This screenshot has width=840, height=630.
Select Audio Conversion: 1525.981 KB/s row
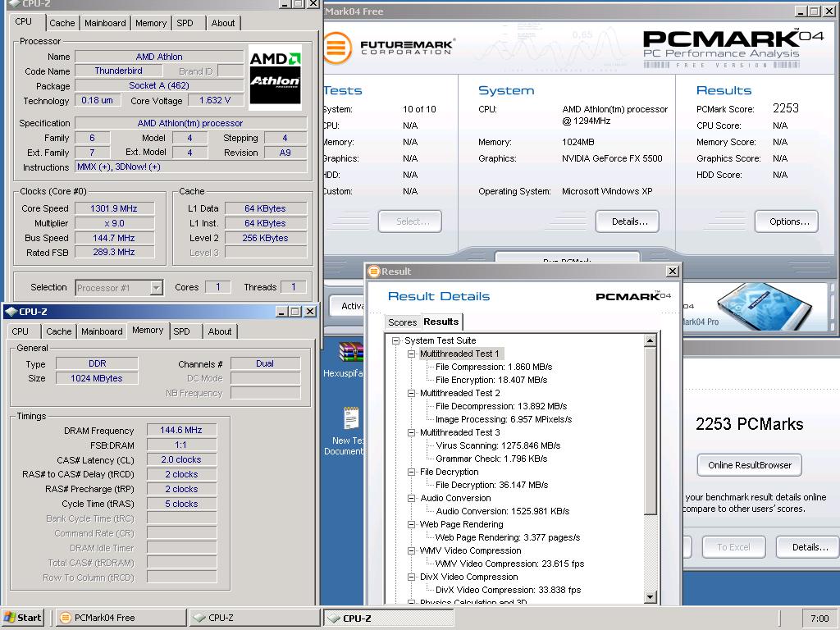click(503, 511)
